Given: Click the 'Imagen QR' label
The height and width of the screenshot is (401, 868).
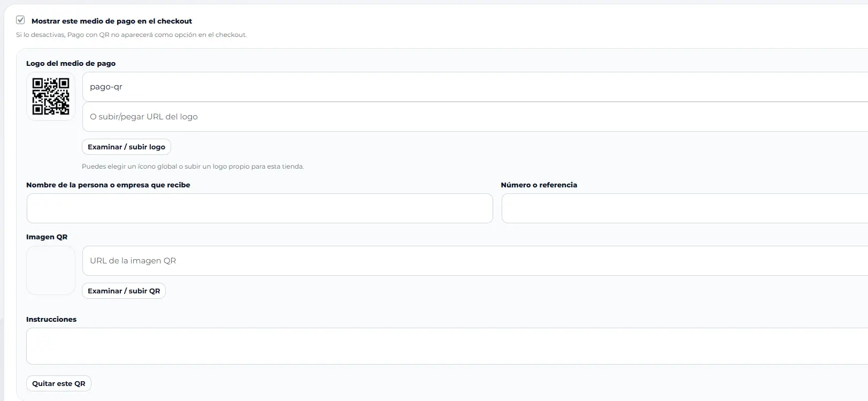Looking at the screenshot, I should pos(47,237).
